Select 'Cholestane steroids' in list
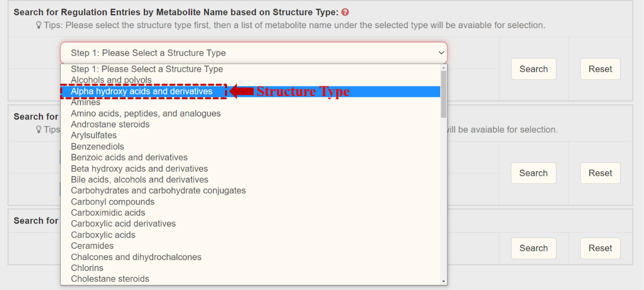The height and width of the screenshot is (290, 644). [x=110, y=279]
